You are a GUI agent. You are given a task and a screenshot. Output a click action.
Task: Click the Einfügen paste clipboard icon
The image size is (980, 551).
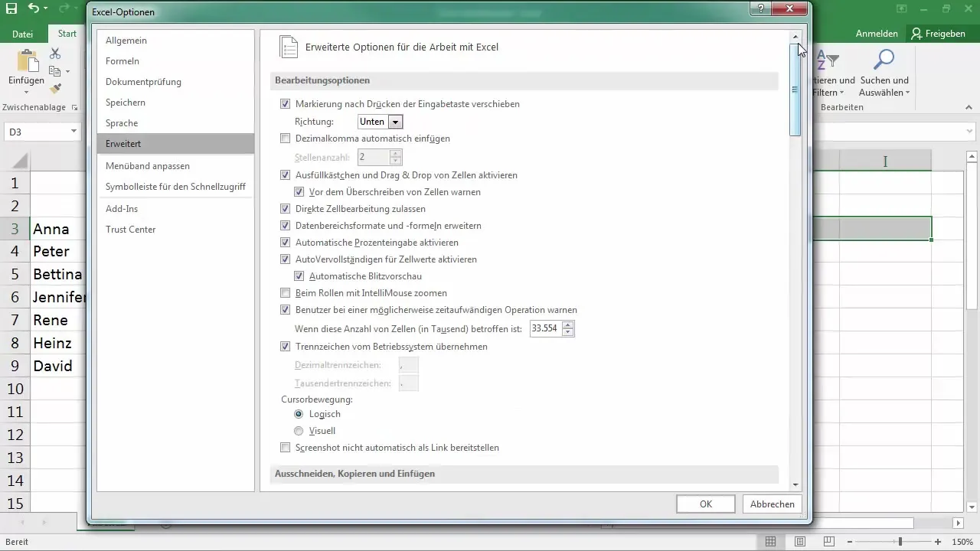27,61
